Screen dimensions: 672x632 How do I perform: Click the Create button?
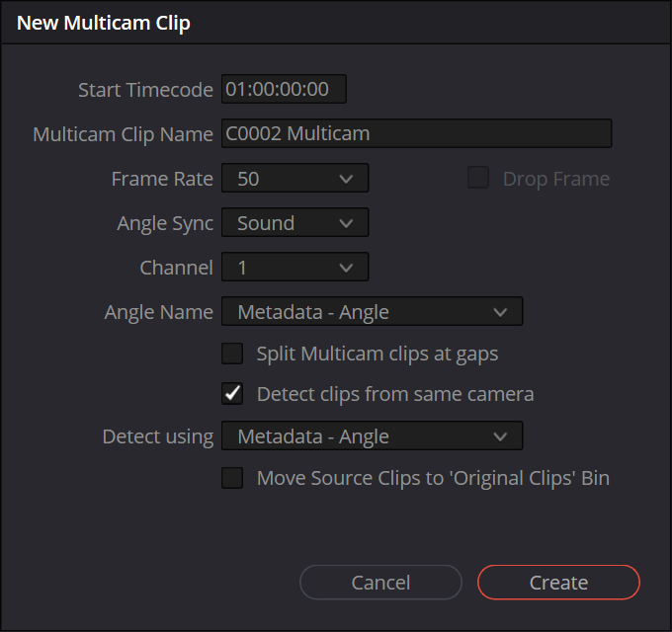[558, 583]
